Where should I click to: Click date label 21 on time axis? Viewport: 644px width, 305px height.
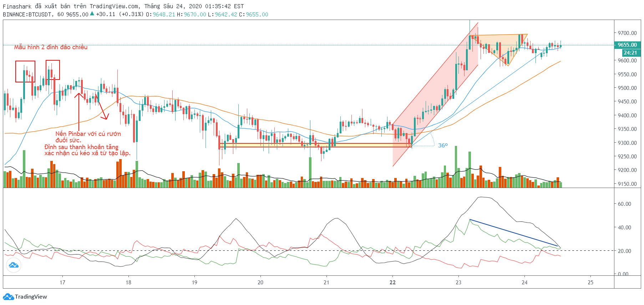pos(326,283)
